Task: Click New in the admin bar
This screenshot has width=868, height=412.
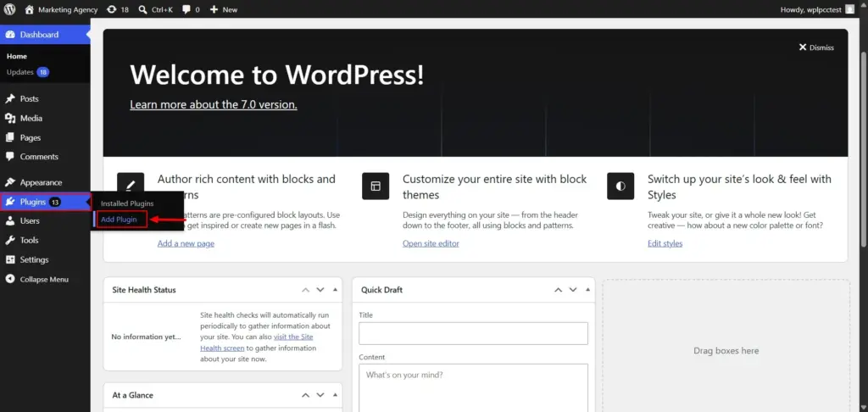Action: [230, 9]
